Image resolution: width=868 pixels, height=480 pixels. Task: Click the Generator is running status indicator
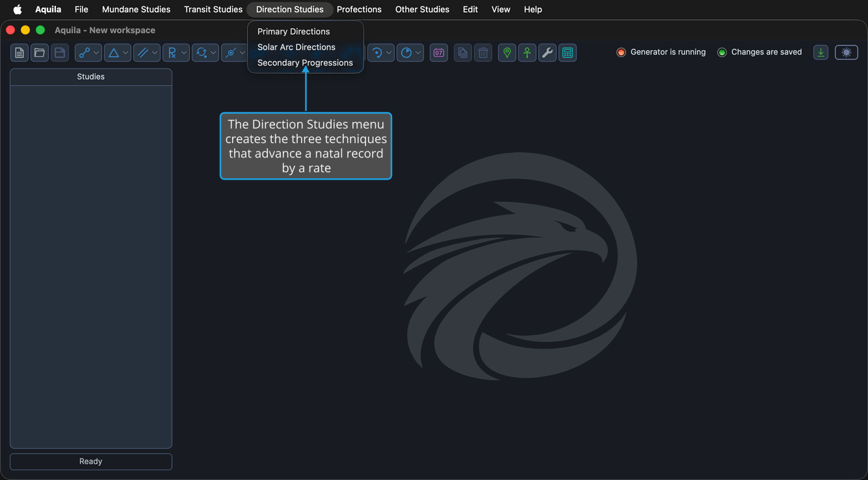click(661, 52)
